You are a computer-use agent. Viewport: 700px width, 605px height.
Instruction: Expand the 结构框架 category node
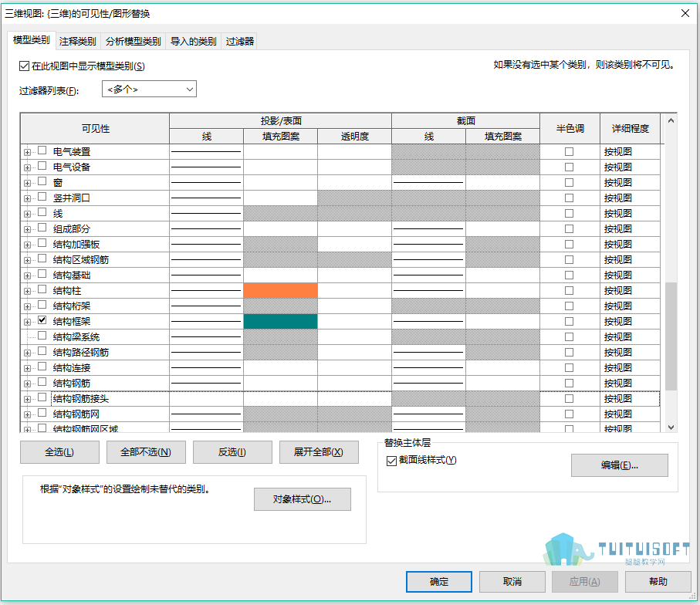click(x=27, y=322)
